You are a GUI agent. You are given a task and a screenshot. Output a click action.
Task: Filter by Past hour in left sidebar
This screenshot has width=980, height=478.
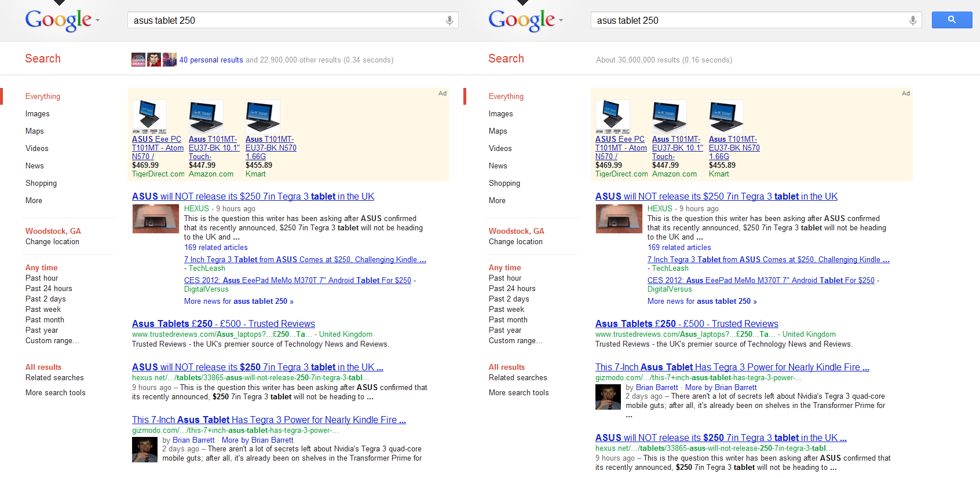tap(42, 278)
